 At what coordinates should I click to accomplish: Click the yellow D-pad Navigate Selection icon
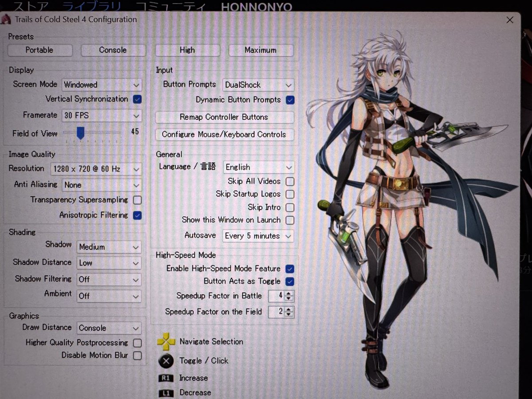click(x=166, y=342)
